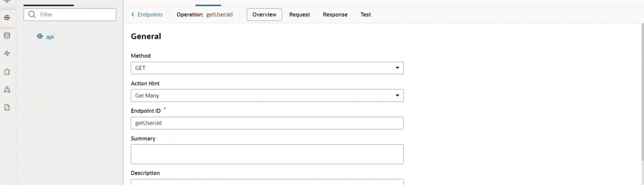644x185 pixels.
Task: Click the shapes icon in sidebar
Action: [7, 89]
